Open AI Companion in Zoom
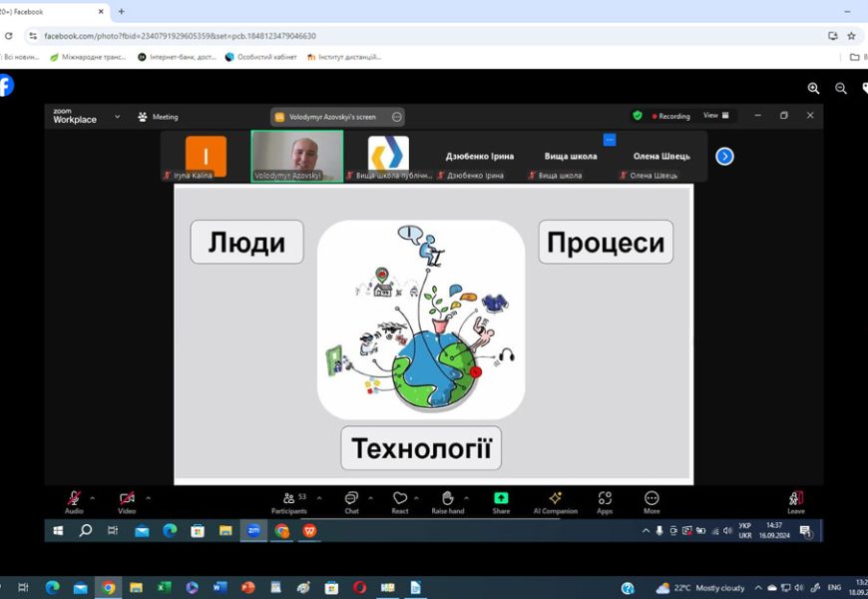The height and width of the screenshot is (599, 868). (x=555, y=499)
